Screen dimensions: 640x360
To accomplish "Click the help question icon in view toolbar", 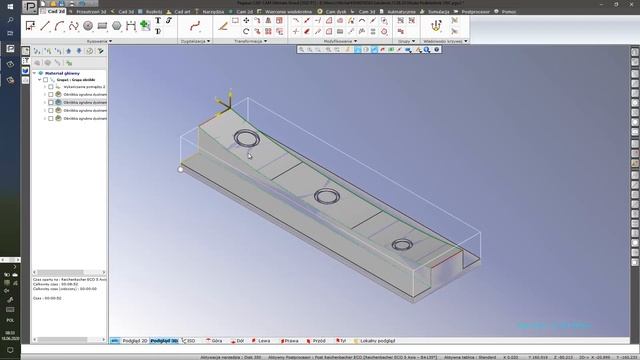I will [437, 49].
